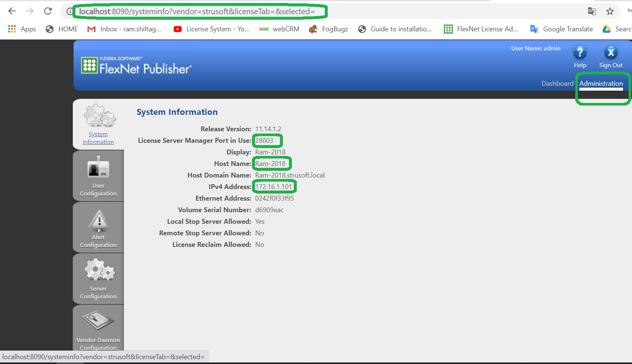Open Alert Configuration warning icon
This screenshot has width=632, height=364.
click(x=99, y=220)
